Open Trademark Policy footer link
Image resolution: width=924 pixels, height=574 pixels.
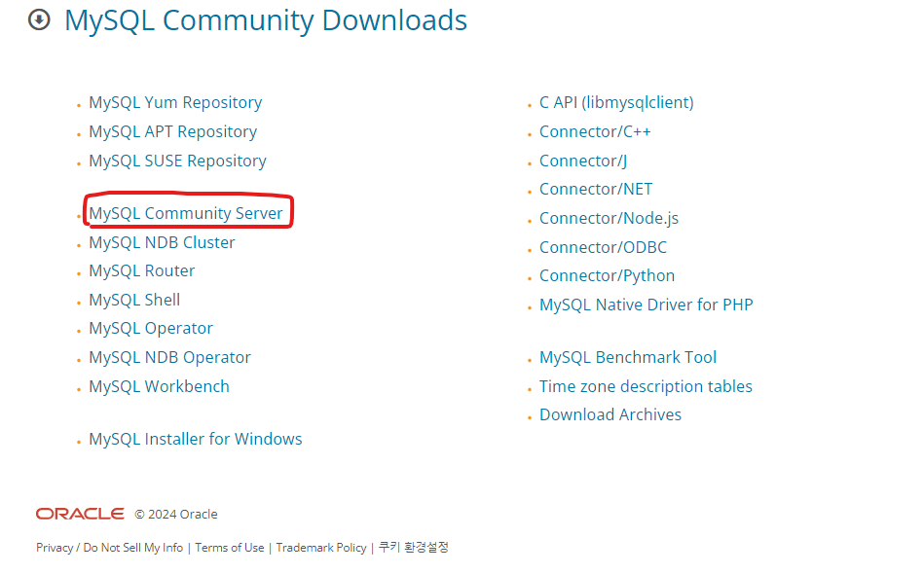321,548
